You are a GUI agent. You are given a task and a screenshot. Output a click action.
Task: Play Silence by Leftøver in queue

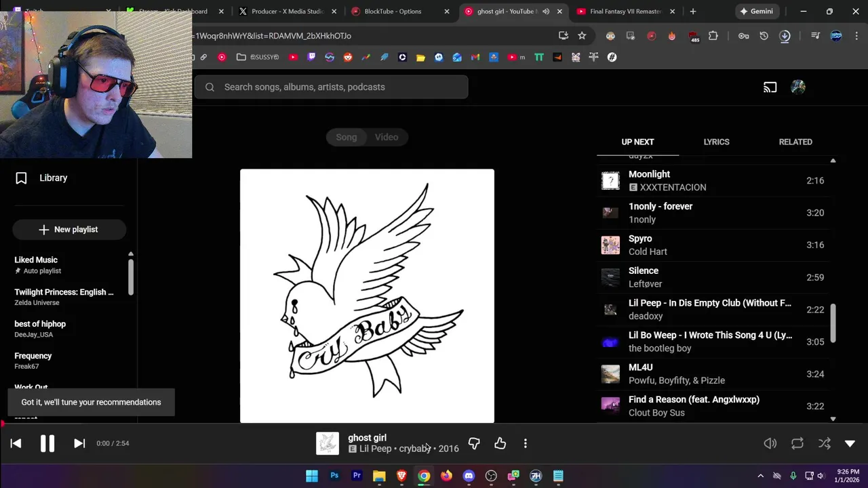point(712,277)
